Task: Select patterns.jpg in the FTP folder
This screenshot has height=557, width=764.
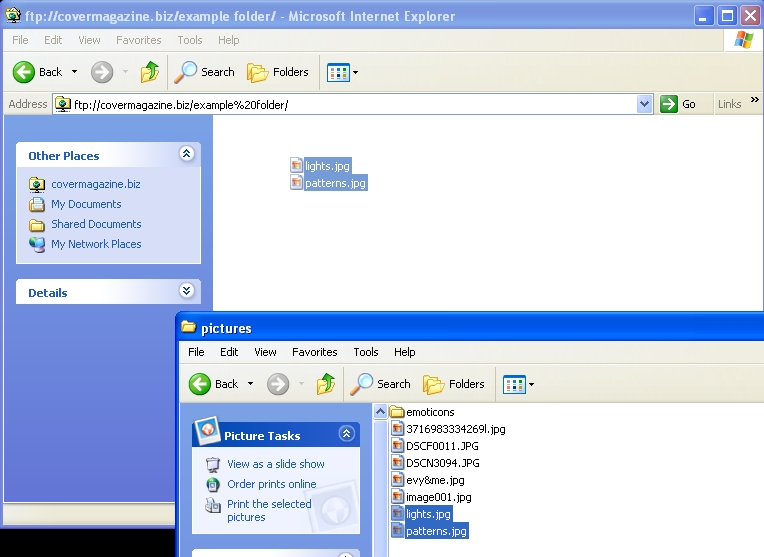Action: [335, 183]
